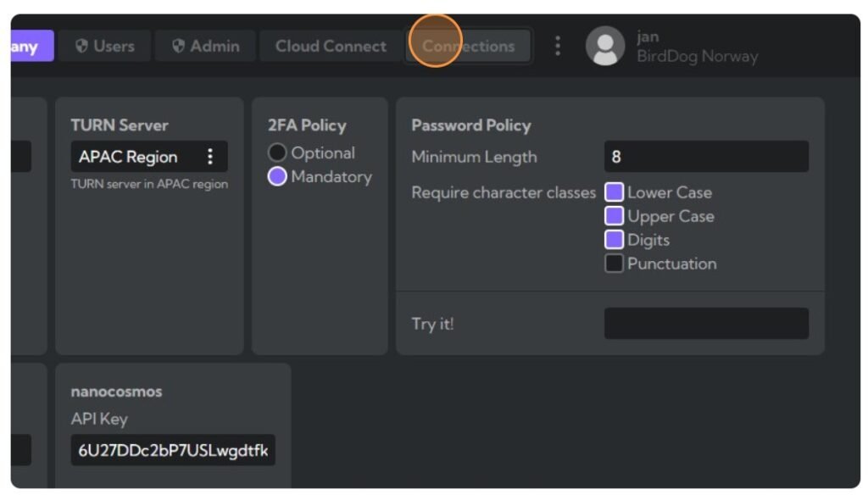Click the Minimum Length field showing 8

click(x=706, y=157)
